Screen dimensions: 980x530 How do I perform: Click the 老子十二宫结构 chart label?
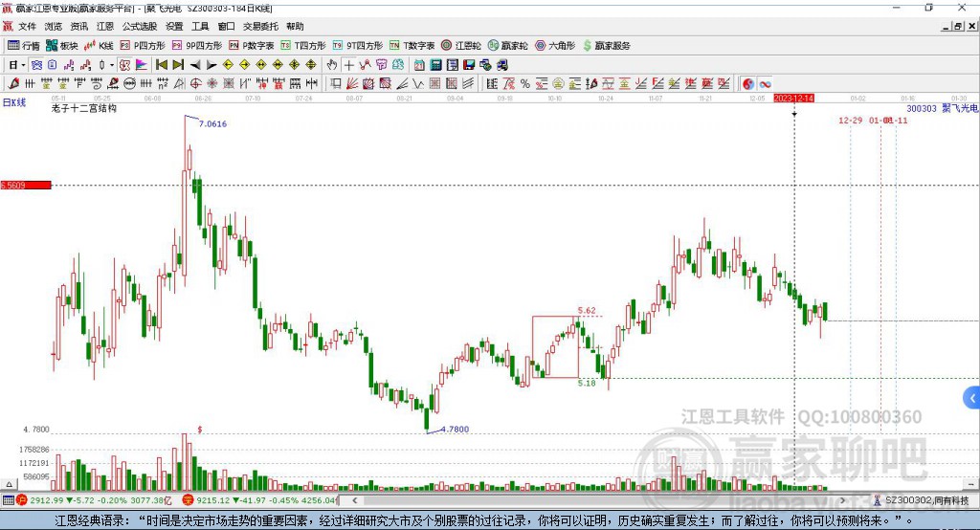84,109
